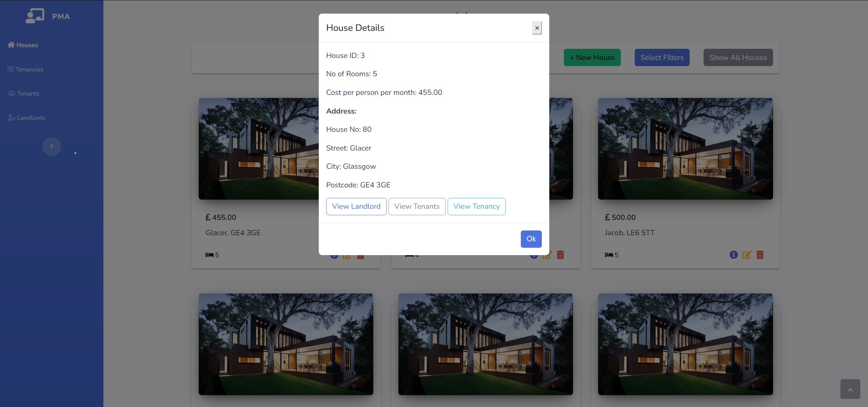The height and width of the screenshot is (407, 868).
Task: Click the Jacob LE6 5TT house thumbnail
Action: tap(685, 149)
